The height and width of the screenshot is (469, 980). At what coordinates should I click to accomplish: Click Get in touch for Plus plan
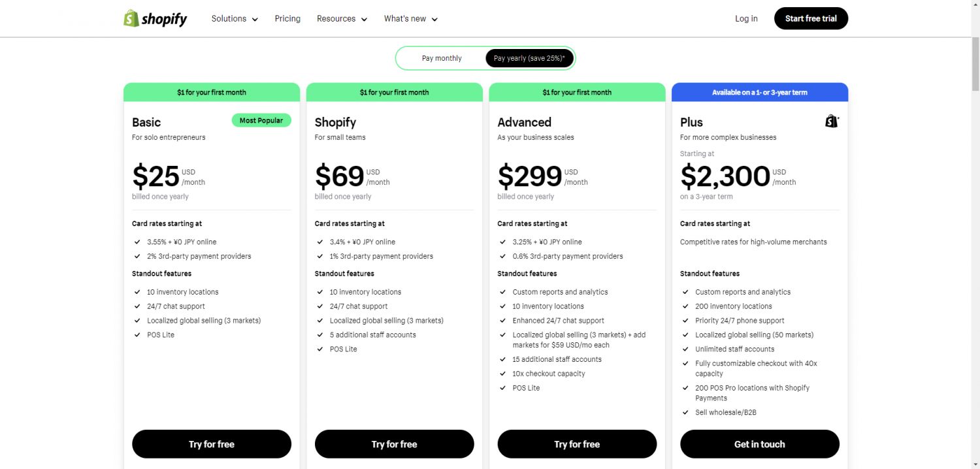[x=760, y=444]
